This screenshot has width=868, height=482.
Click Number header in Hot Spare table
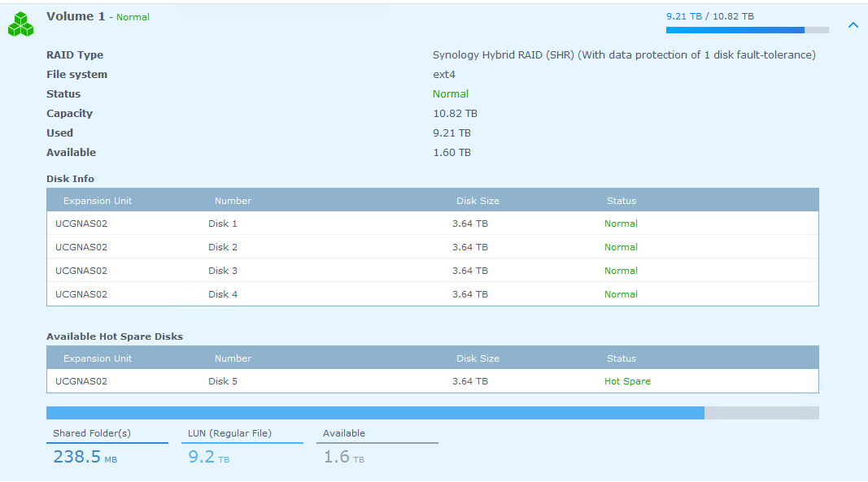click(x=233, y=358)
